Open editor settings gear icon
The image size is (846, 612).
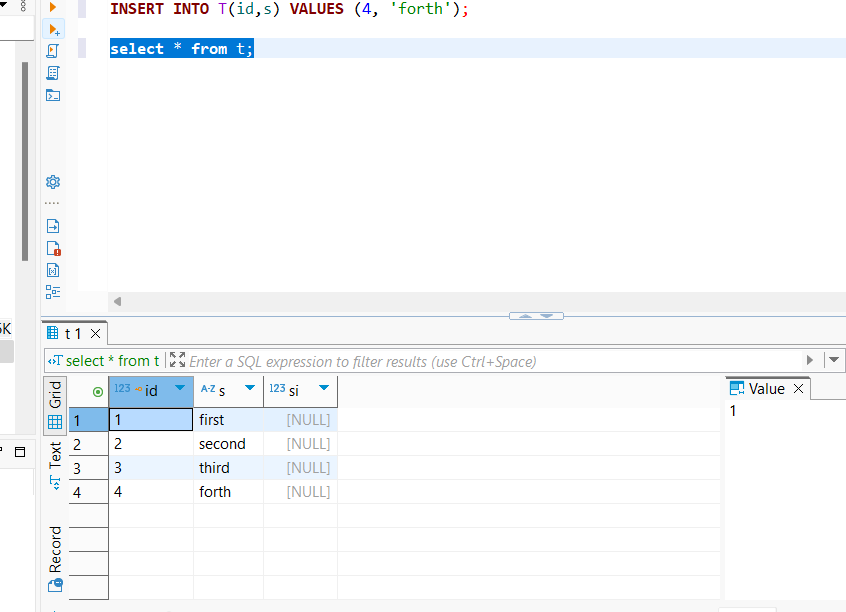click(53, 182)
